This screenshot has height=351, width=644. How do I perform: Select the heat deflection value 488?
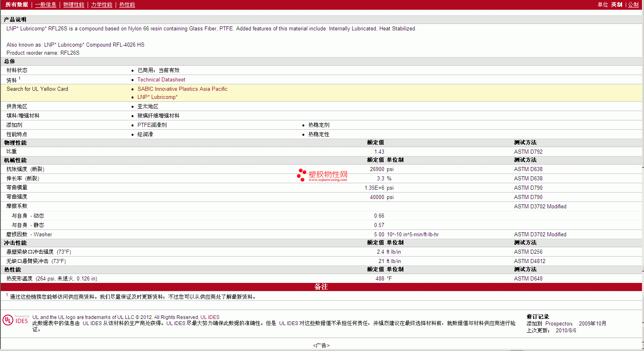380,279
